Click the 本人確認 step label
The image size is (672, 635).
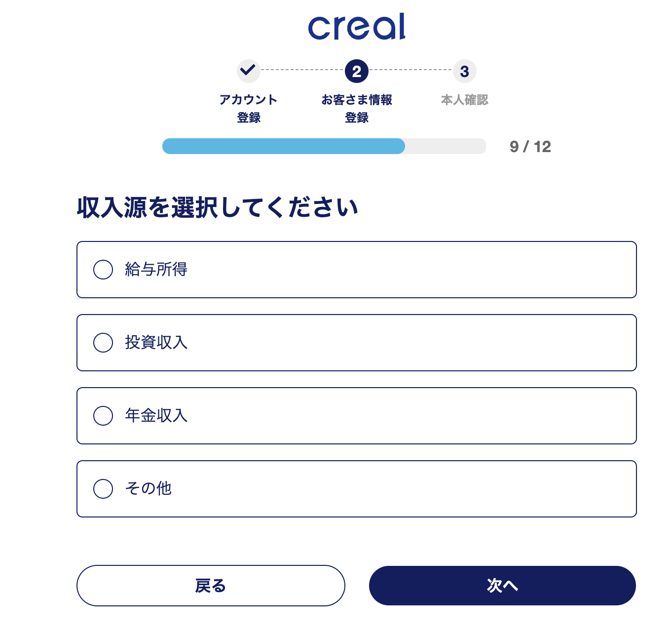(464, 100)
